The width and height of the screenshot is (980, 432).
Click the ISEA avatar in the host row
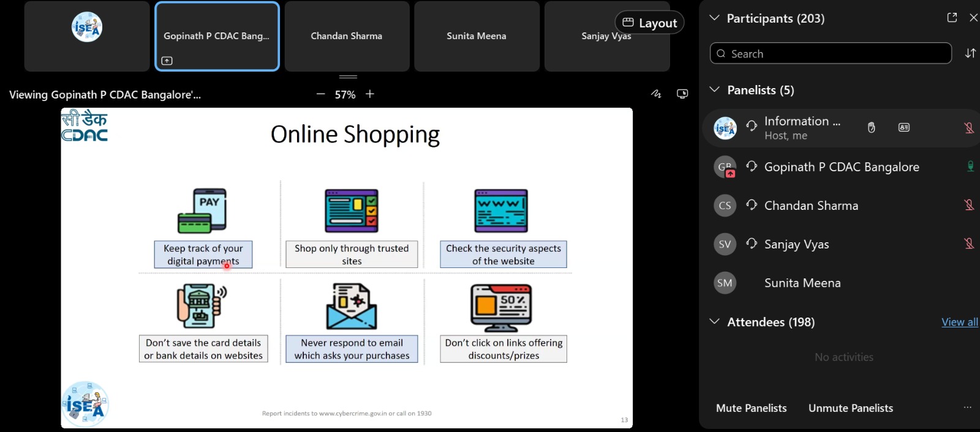pyautogui.click(x=725, y=128)
